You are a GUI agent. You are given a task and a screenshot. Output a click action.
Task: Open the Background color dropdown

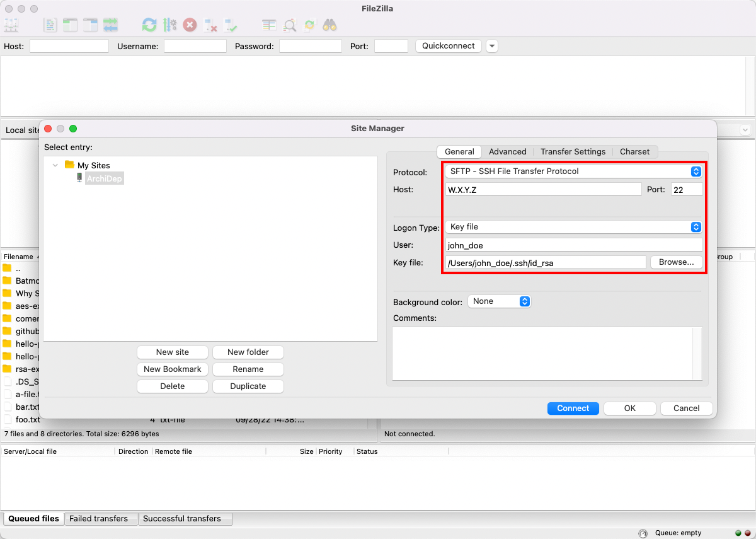499,301
